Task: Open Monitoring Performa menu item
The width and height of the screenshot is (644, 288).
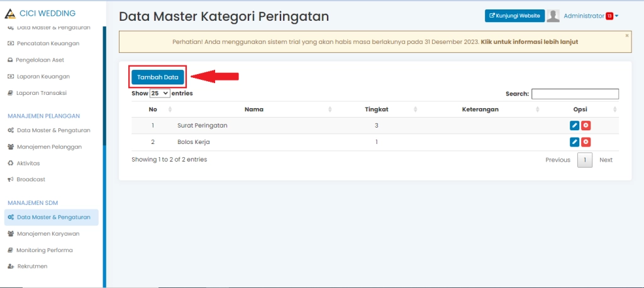Action: point(41,250)
